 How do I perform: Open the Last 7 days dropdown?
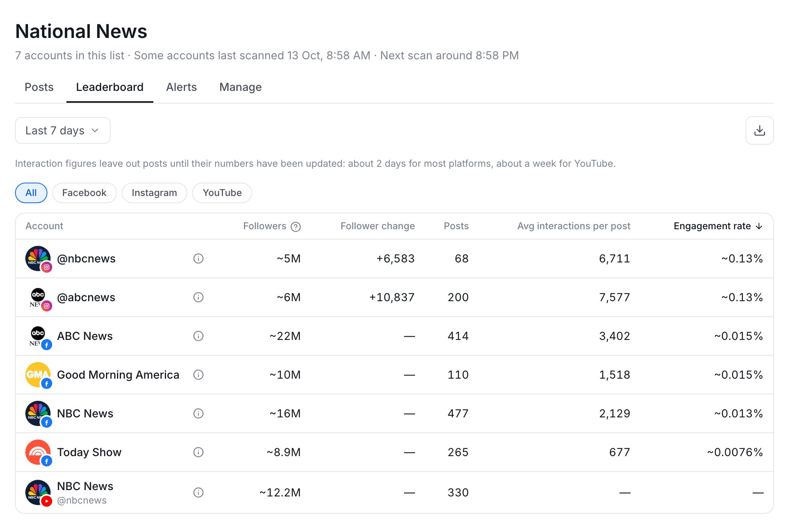point(63,130)
